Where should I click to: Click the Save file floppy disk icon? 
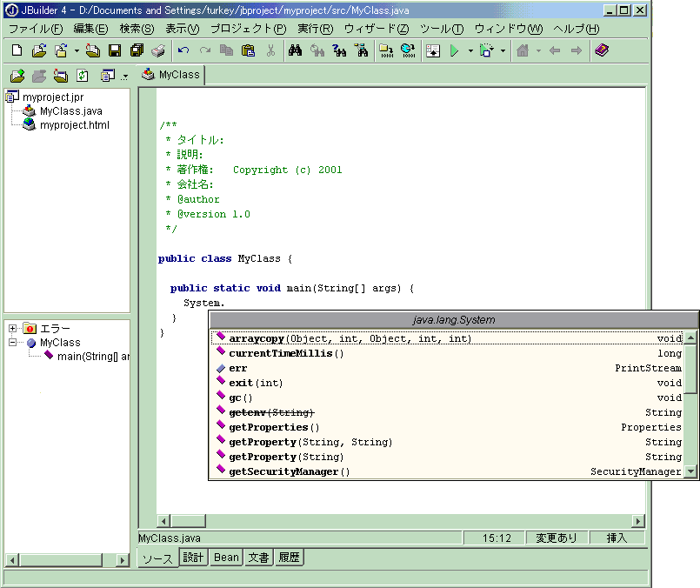click(x=114, y=50)
